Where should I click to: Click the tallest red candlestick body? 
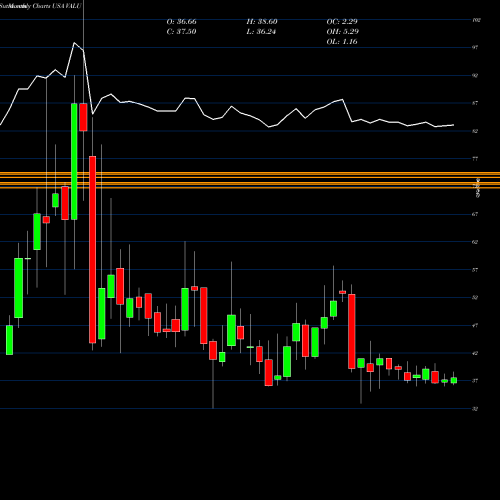92,249
